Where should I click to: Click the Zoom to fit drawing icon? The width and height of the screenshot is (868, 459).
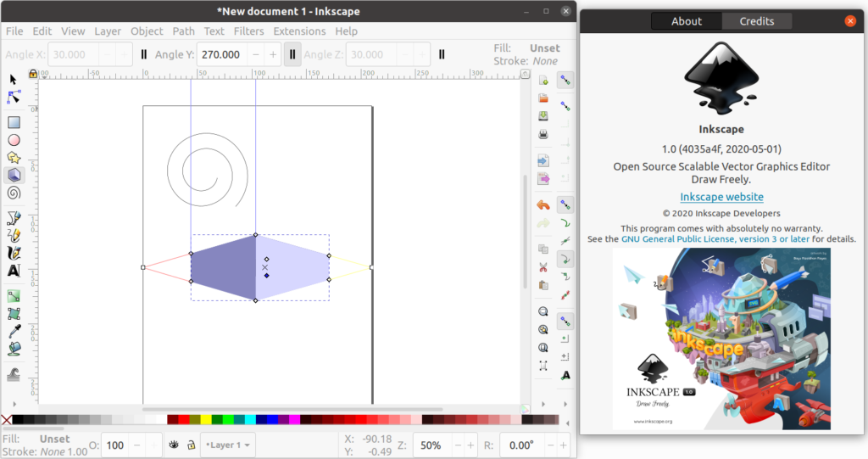point(543,329)
